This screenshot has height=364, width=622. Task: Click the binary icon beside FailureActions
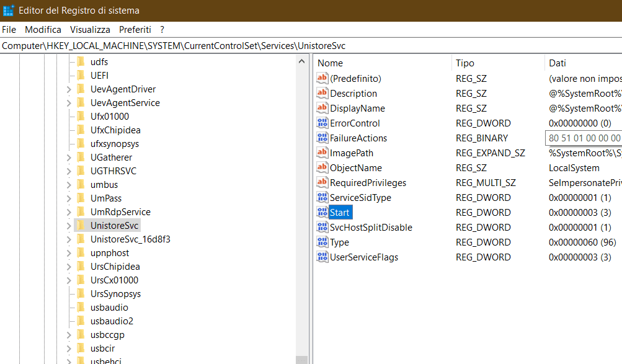(322, 138)
